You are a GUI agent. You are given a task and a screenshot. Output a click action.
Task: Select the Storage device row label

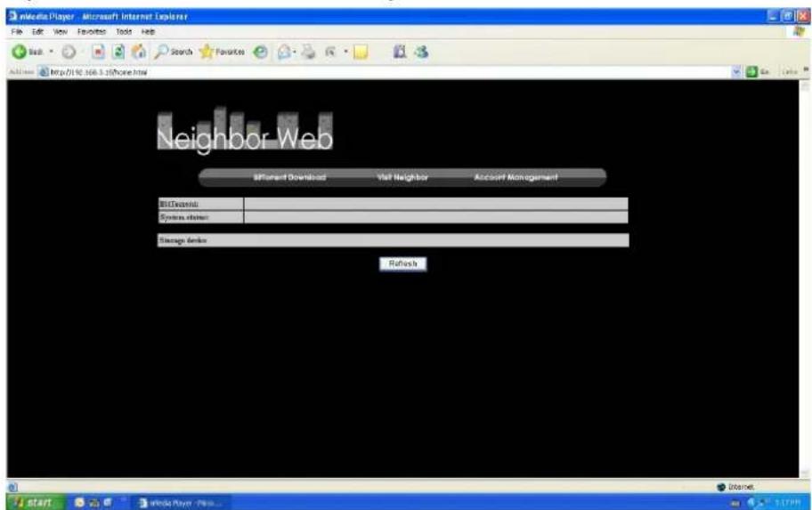coord(183,240)
